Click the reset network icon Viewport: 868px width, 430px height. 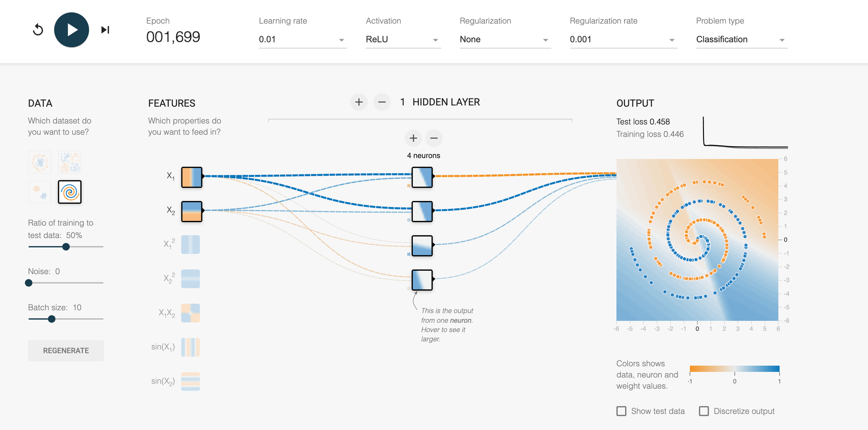coord(38,30)
